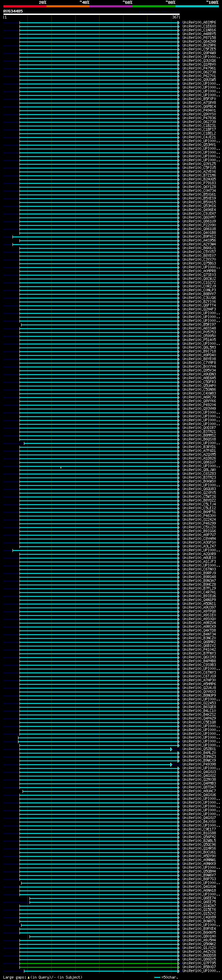Open hit UniRef100_O22424
The width and height of the screenshot is (222, 980).
(199, 520)
